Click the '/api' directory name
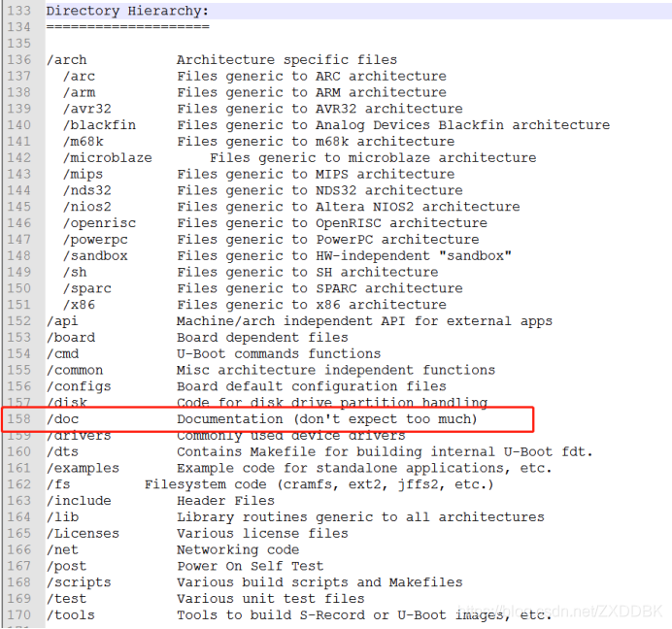Image resolution: width=672 pixels, height=629 pixels. [62, 321]
